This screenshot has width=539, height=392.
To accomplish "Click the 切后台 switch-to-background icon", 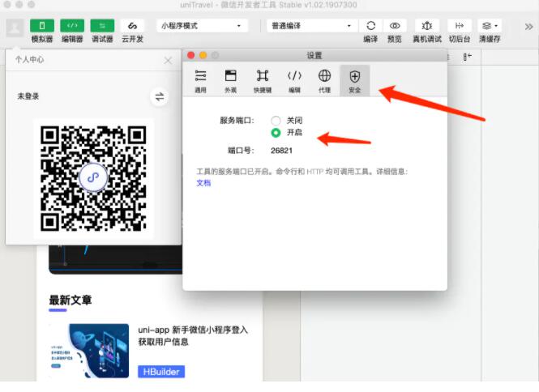I will click(459, 26).
